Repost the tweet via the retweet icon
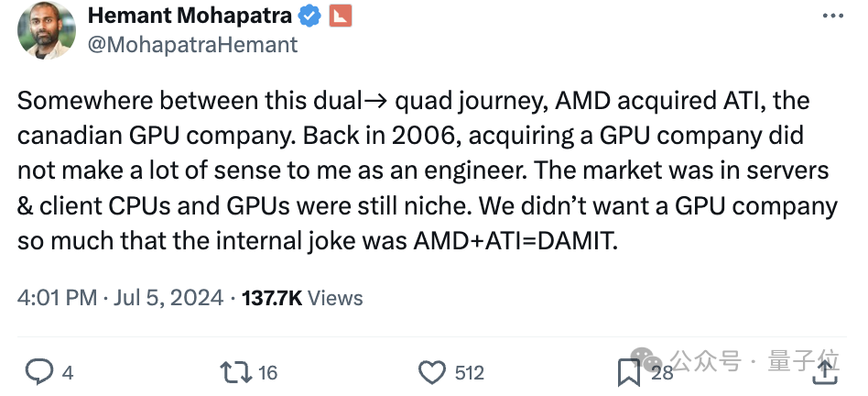The height and width of the screenshot is (396, 868). [x=235, y=371]
